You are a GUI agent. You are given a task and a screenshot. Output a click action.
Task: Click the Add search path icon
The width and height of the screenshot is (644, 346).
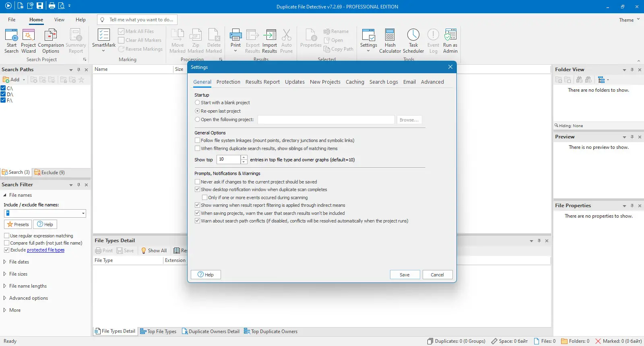[11, 80]
